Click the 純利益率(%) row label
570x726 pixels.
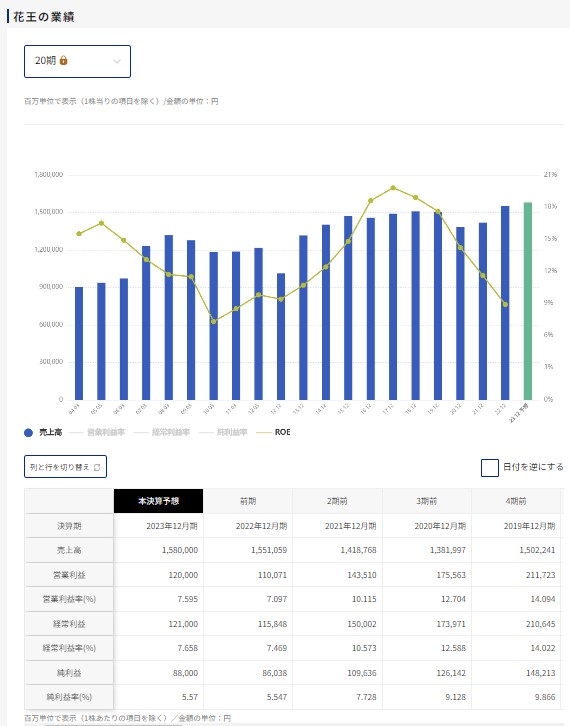click(69, 697)
